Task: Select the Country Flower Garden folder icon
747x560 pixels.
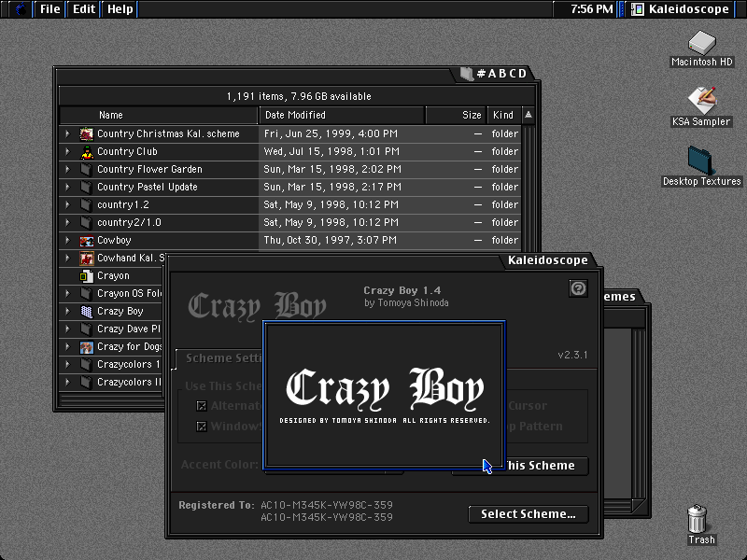Action: point(86,169)
